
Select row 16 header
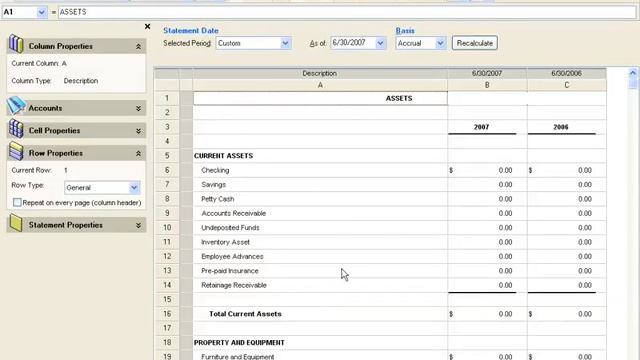click(167, 313)
